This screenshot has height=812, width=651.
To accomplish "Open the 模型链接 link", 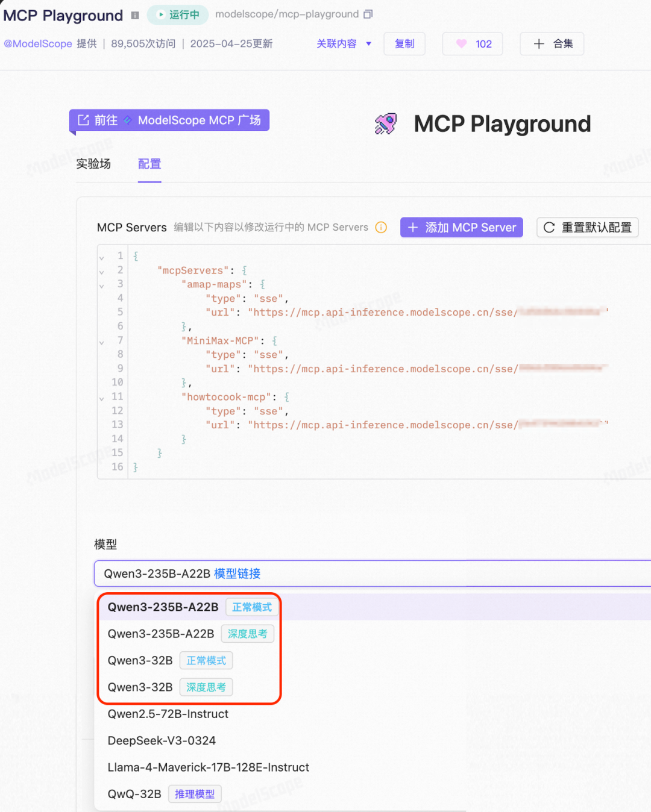I will [237, 573].
